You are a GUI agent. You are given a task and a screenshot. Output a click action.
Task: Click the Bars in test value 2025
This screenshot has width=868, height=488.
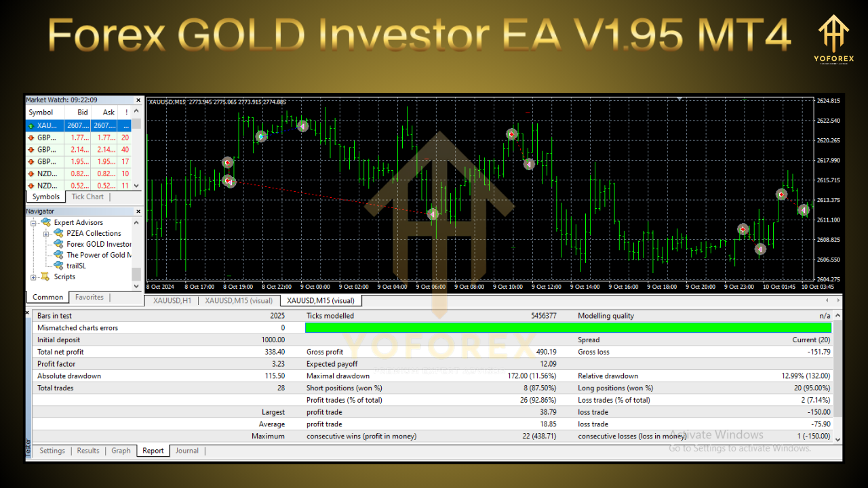pyautogui.click(x=277, y=316)
